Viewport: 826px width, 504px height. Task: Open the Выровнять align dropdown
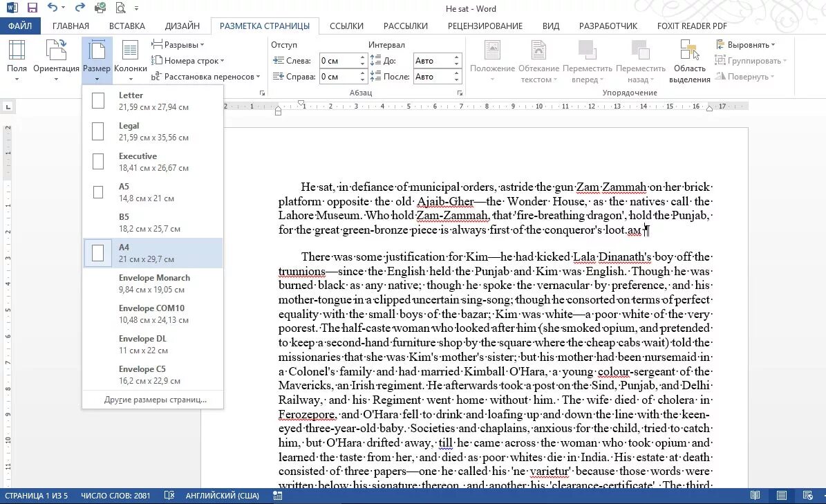(745, 45)
